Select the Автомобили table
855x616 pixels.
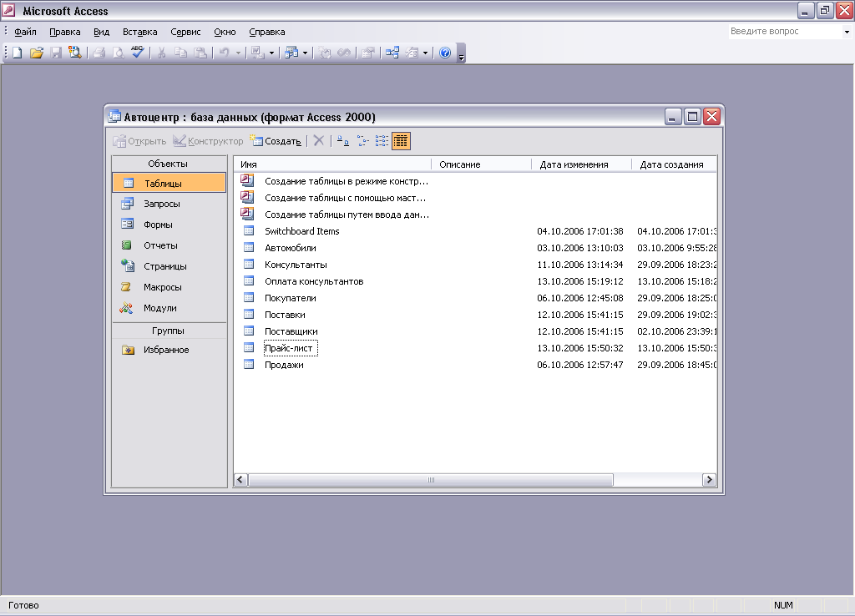point(290,248)
